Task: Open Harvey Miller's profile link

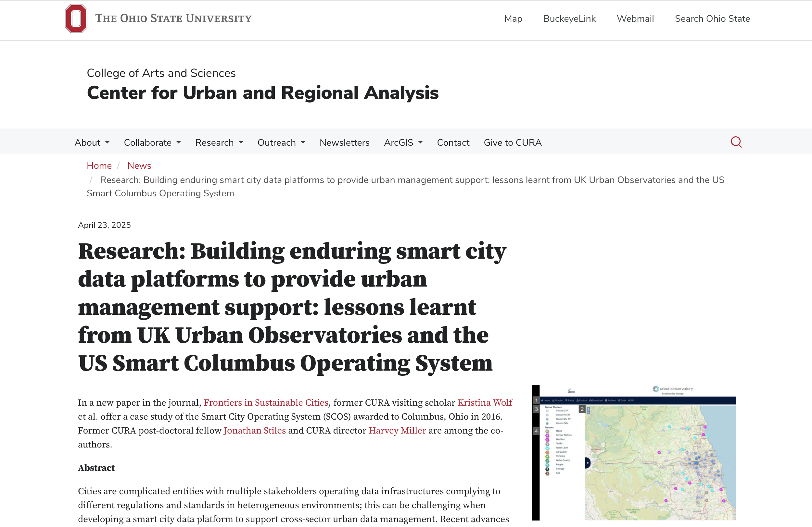Action: click(397, 431)
